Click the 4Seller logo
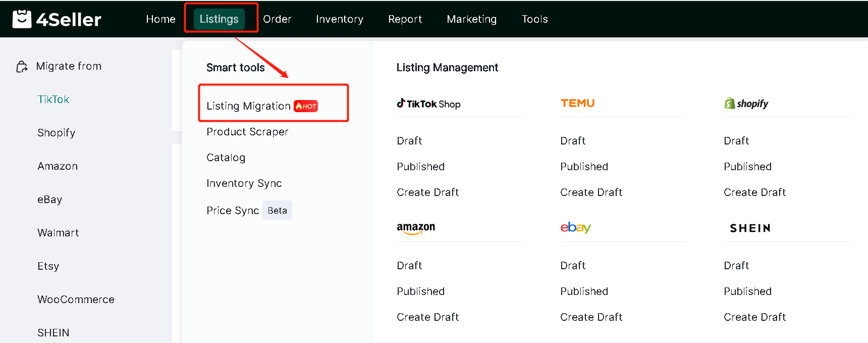The height and width of the screenshot is (343, 868). tap(57, 19)
